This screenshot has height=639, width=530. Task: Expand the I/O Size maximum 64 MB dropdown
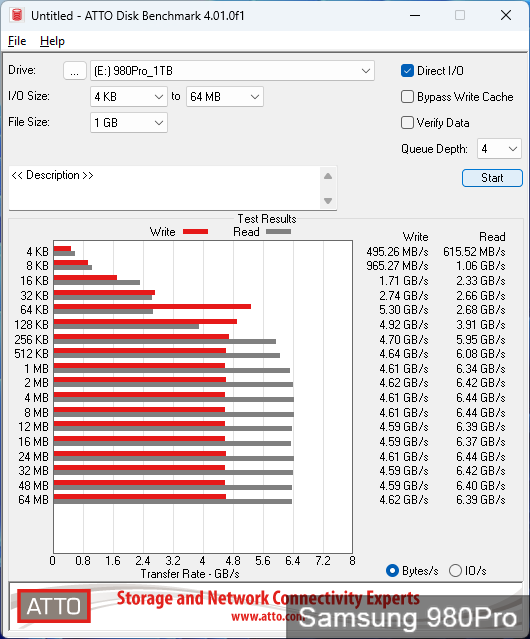click(x=225, y=97)
